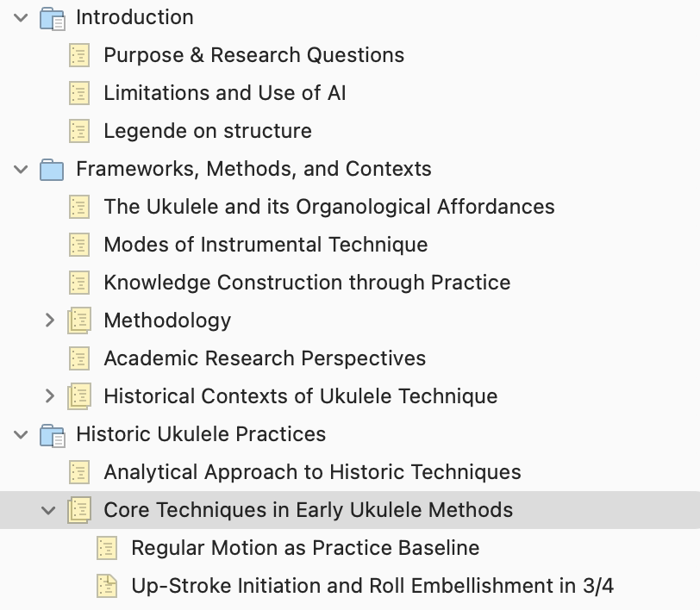
Task: Click document icon beside Purpose & Research Questions
Action: (x=79, y=55)
